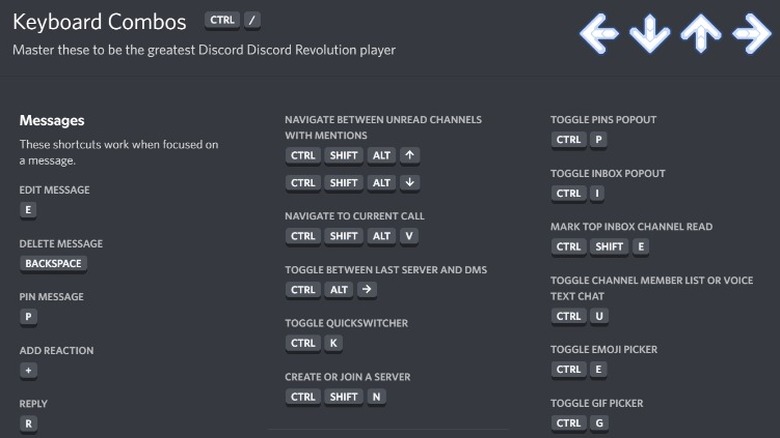The image size is (780, 438).
Task: Click the plus key under Add Reaction
Action: click(x=28, y=370)
